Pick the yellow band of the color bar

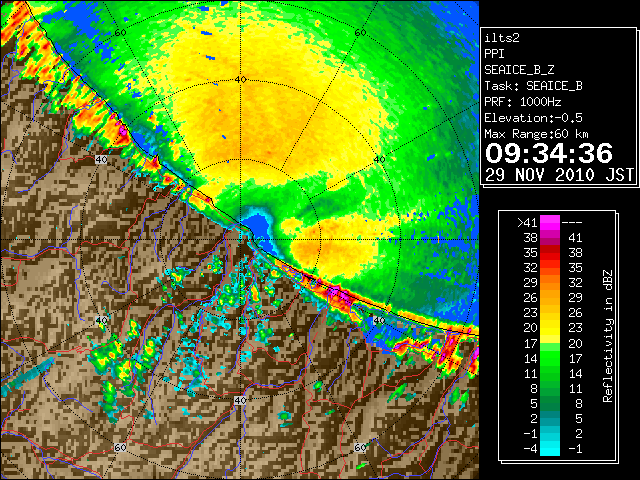(550, 331)
